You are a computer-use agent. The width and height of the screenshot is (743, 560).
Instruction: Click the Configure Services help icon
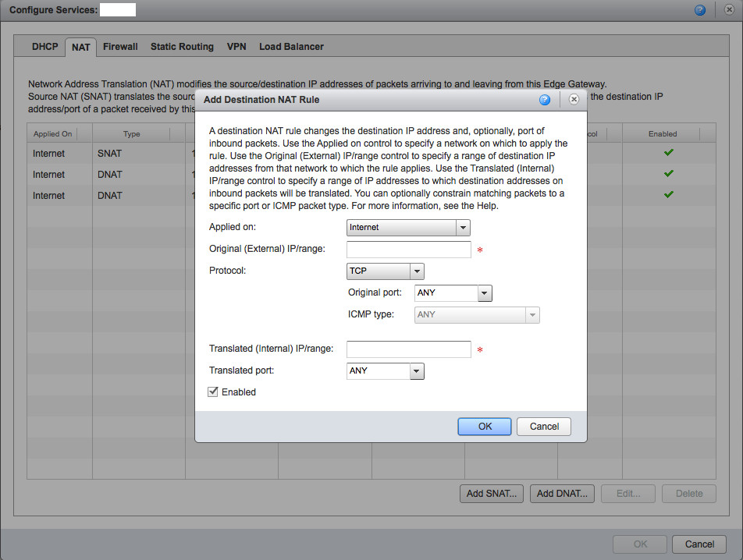(x=700, y=10)
